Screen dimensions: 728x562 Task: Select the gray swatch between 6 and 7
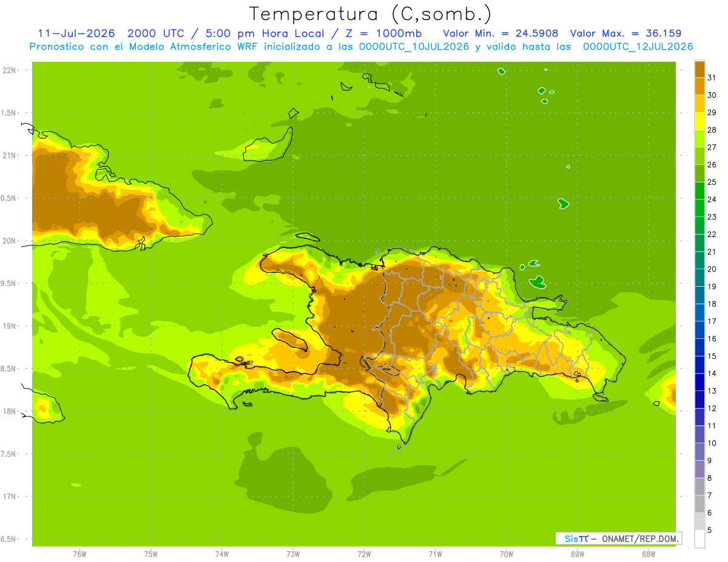699,503
